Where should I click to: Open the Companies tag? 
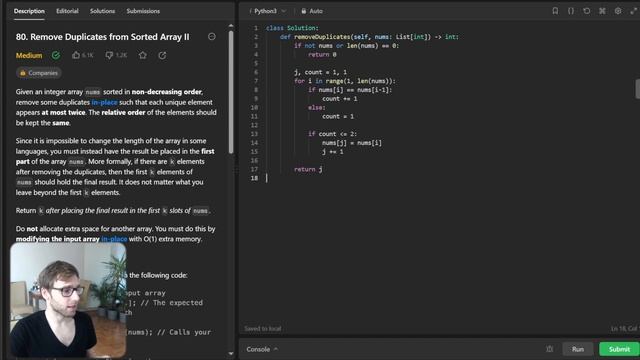coord(39,73)
